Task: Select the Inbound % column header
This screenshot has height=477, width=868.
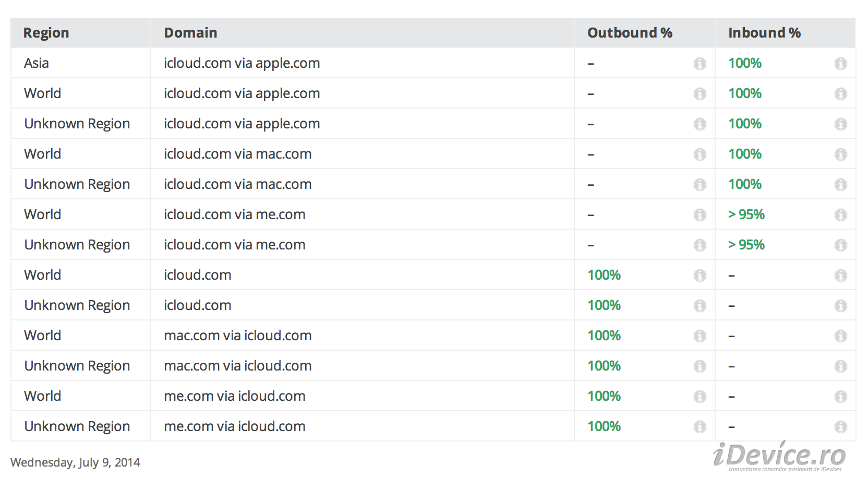Action: click(764, 33)
